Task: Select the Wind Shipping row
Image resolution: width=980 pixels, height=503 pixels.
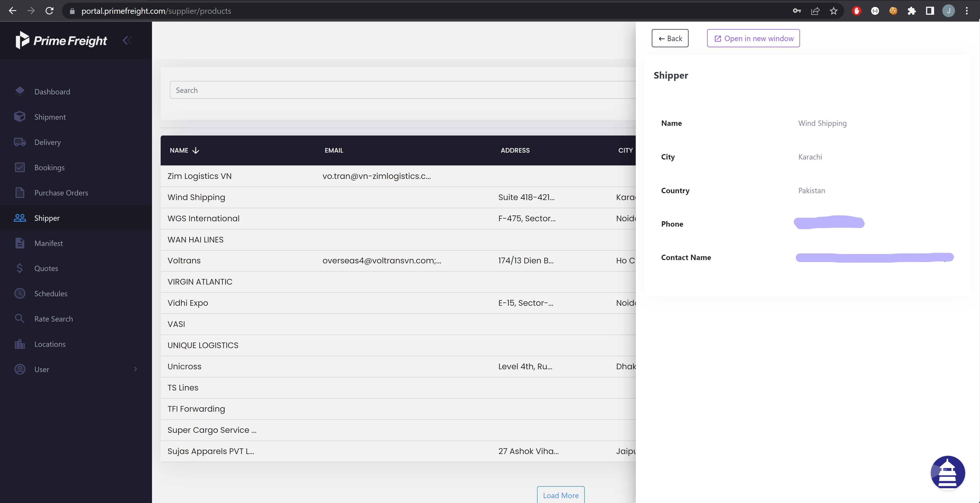Action: [x=398, y=197]
